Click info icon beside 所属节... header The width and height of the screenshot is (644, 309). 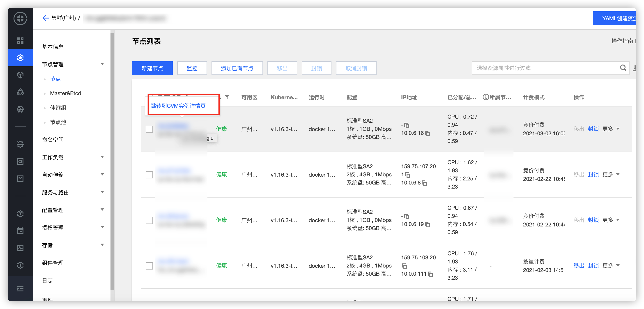[485, 97]
